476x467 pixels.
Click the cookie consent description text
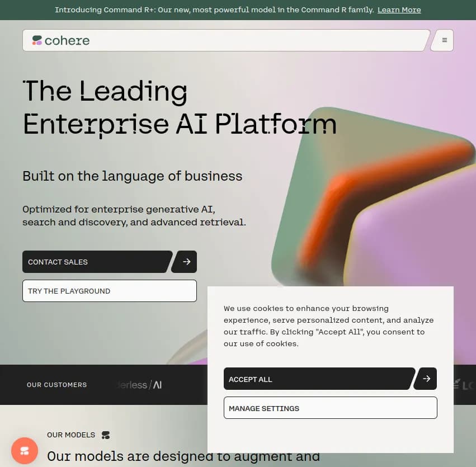pos(329,326)
